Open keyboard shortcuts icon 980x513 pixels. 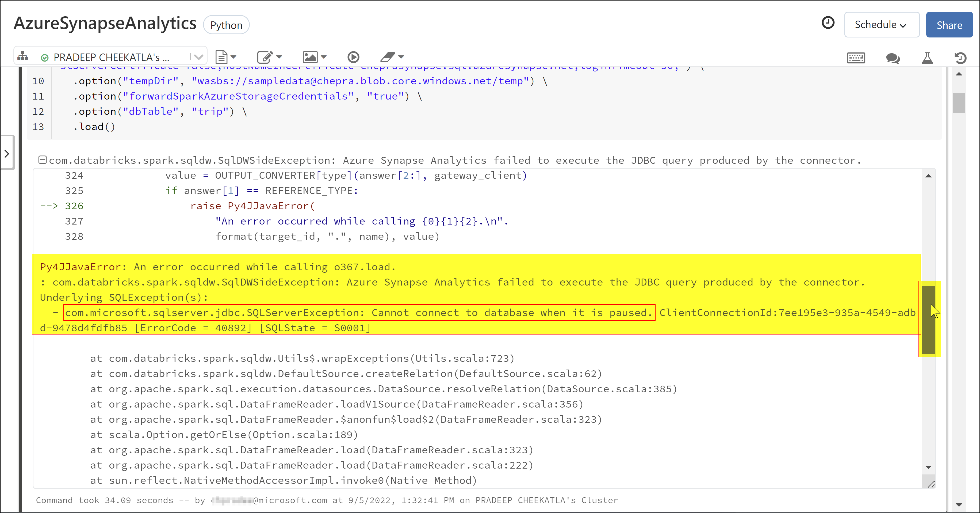coord(856,58)
